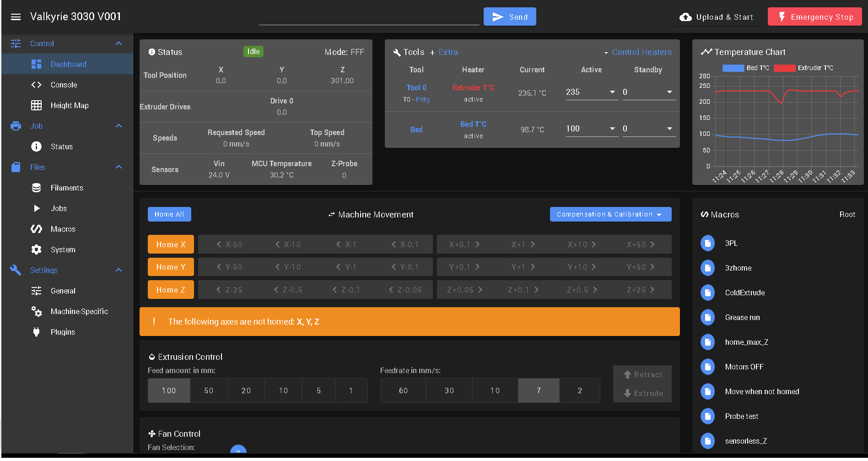Click the Motors OFF macro file icon
The height and width of the screenshot is (461, 868).
707,367
